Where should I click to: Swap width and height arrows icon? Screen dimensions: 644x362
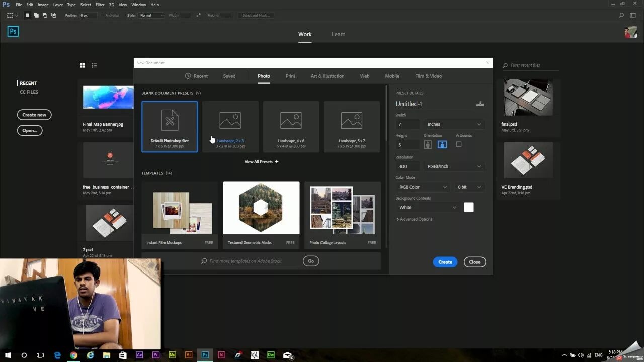[x=199, y=15]
